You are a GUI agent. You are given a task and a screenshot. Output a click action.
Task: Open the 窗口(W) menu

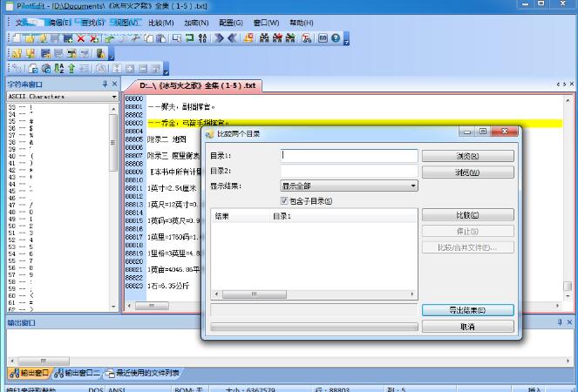(x=266, y=23)
